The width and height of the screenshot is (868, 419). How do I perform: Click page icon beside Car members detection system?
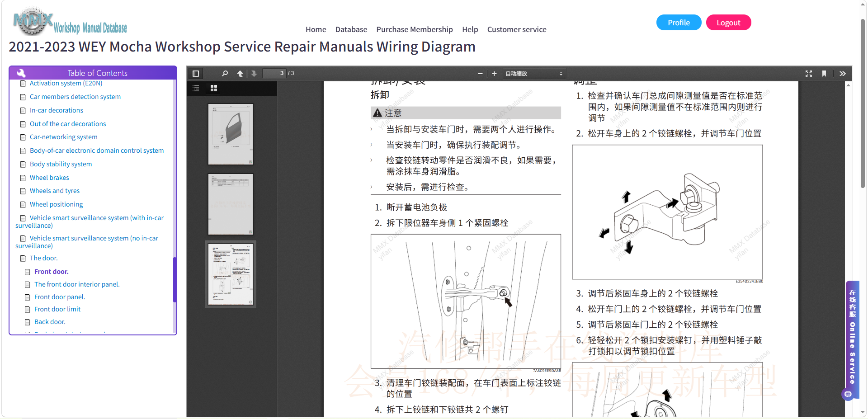point(23,97)
